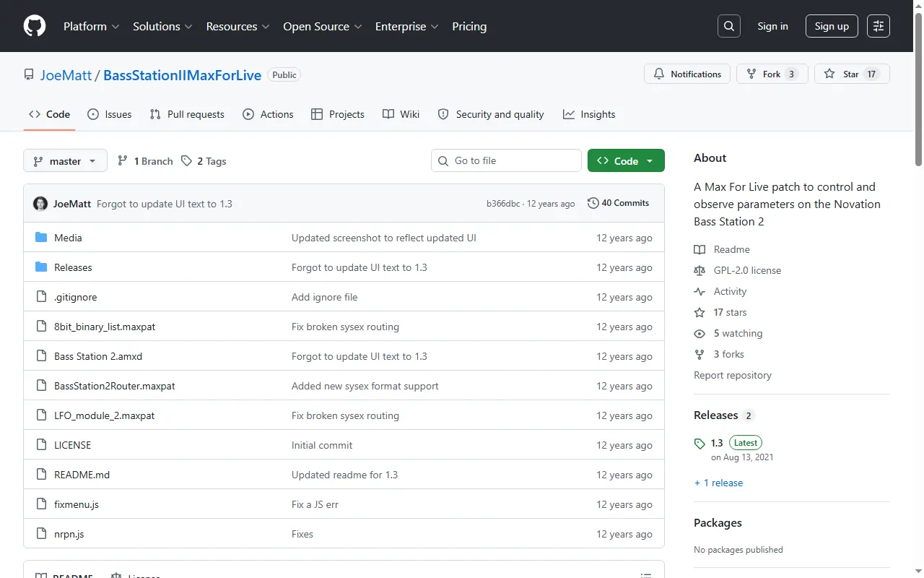
Task: Fork this repository
Action: tap(772, 74)
